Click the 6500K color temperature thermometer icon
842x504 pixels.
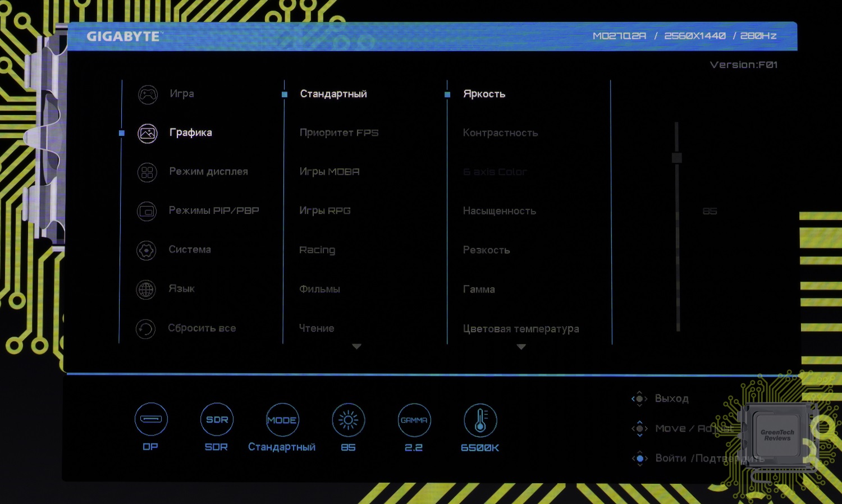480,420
